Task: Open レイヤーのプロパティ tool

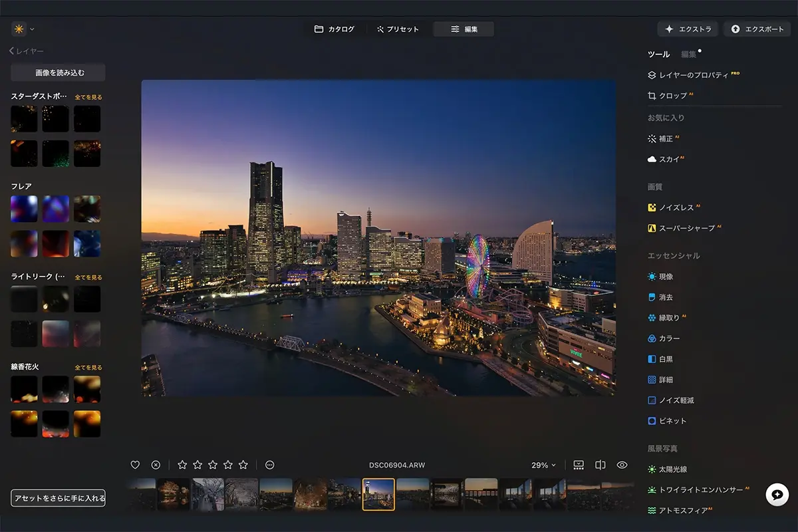Action: tap(694, 75)
